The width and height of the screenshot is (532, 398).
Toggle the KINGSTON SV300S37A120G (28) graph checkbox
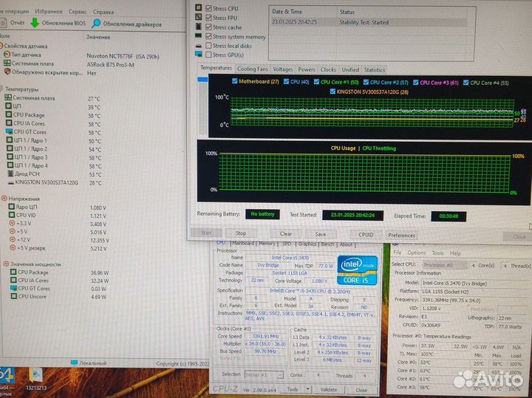pyautogui.click(x=332, y=92)
